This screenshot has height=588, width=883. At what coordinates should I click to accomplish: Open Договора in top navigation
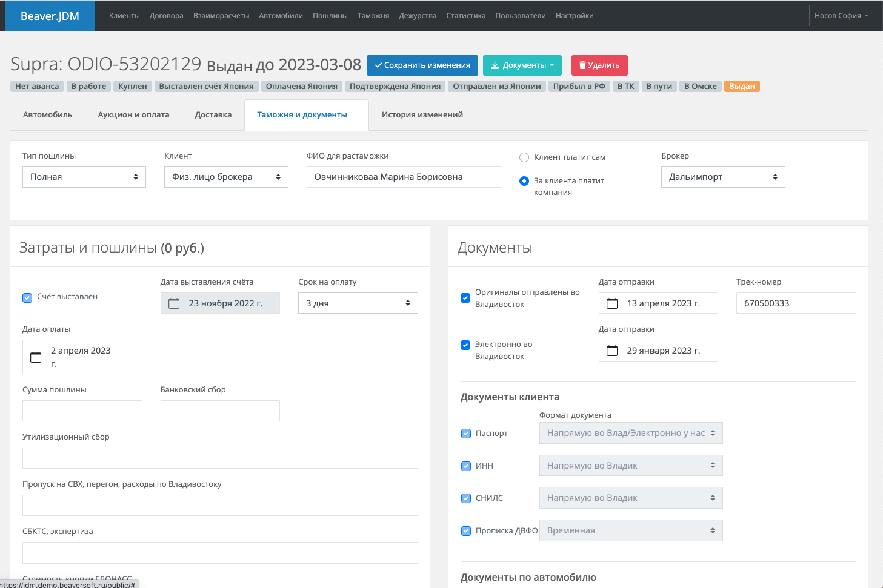[167, 16]
